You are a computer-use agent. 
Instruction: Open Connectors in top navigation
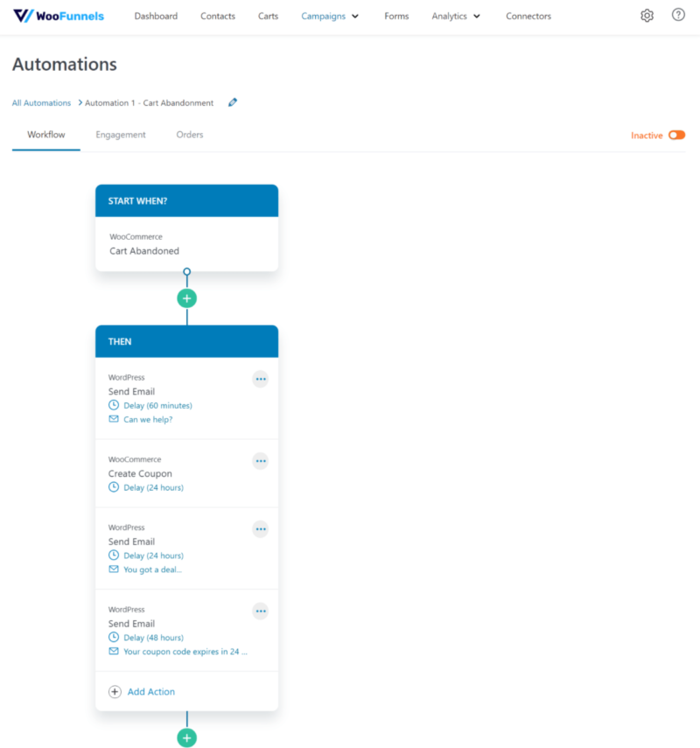tap(528, 17)
